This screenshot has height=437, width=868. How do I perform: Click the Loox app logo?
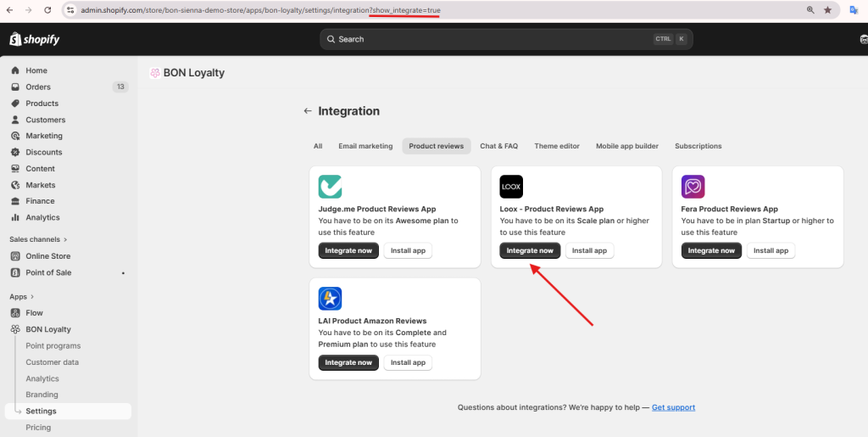pos(511,187)
